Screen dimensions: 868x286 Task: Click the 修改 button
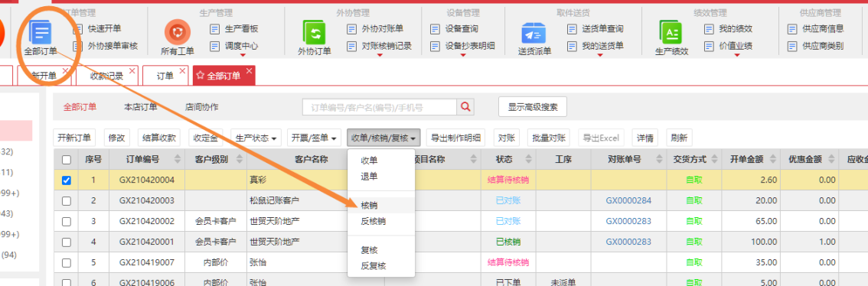(117, 138)
